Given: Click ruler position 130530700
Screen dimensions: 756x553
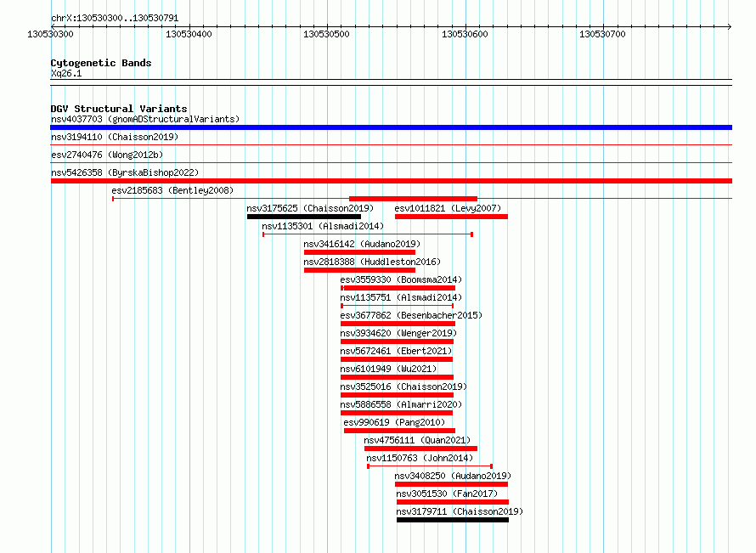Looking at the screenshot, I should 603,34.
